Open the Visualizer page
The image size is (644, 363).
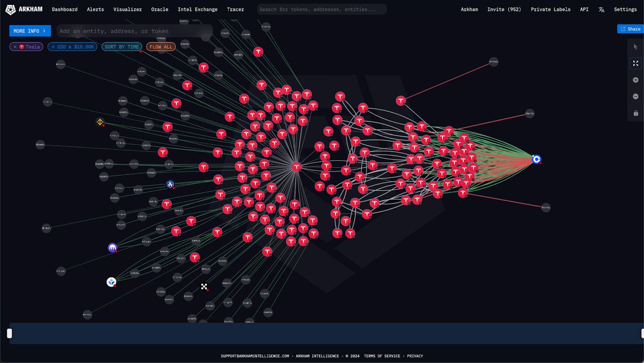pyautogui.click(x=128, y=9)
